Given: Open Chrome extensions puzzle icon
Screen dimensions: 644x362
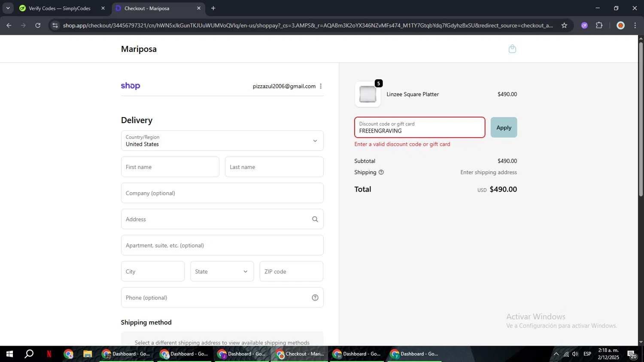Looking at the screenshot, I should pyautogui.click(x=599, y=25).
